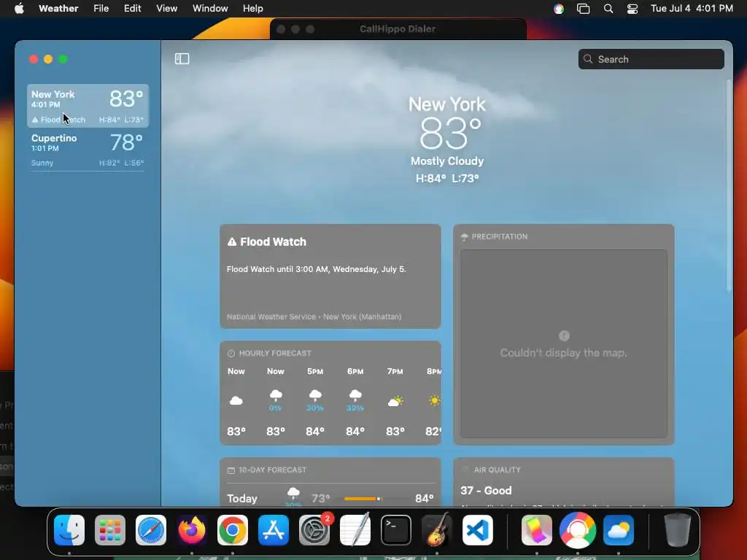Open the Flood Watch alert card
Viewport: 747px width, 560px height.
(x=330, y=276)
